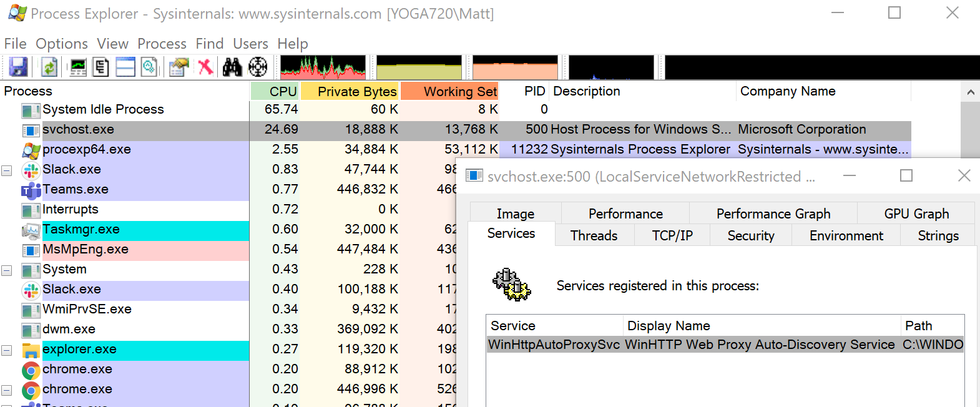Screen dimensions: 980x407
Task: Select the Interrupts process row
Action: click(x=228, y=209)
